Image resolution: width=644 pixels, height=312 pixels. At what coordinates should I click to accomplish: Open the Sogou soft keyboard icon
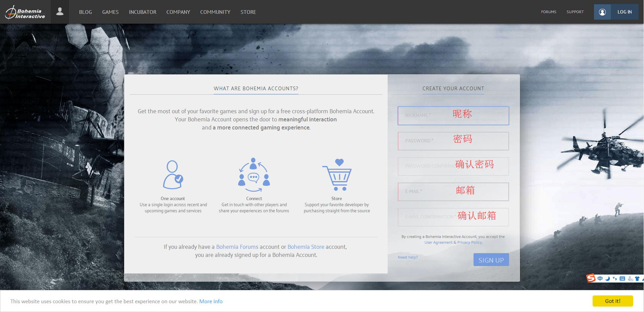tap(622, 279)
